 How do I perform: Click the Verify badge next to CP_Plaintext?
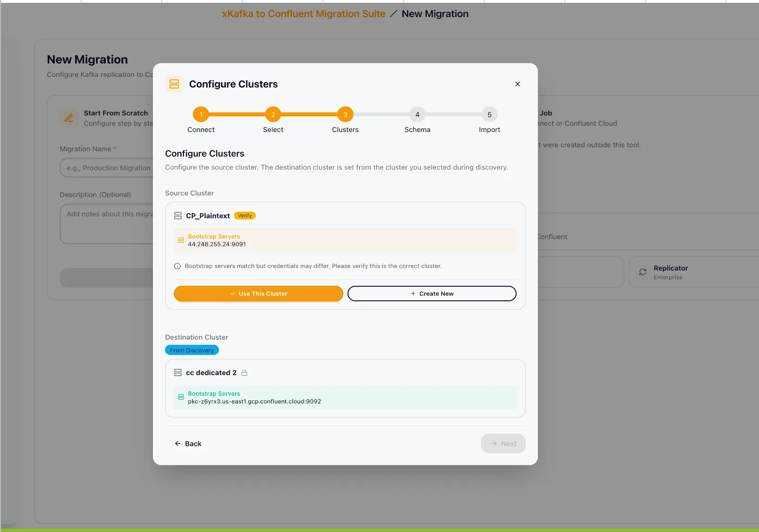point(245,215)
